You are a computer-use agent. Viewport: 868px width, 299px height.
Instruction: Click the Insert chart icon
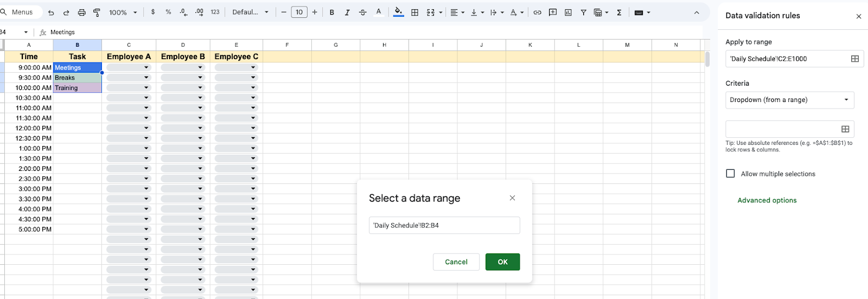click(568, 12)
